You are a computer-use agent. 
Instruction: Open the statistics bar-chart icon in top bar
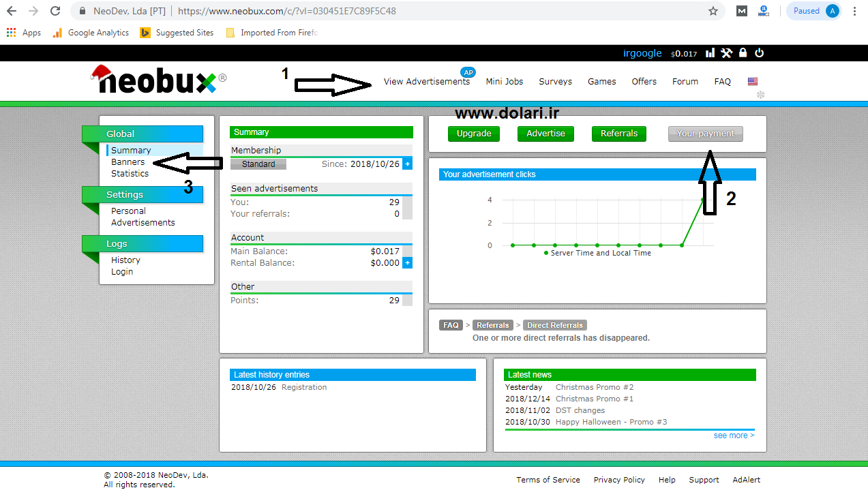pos(710,53)
